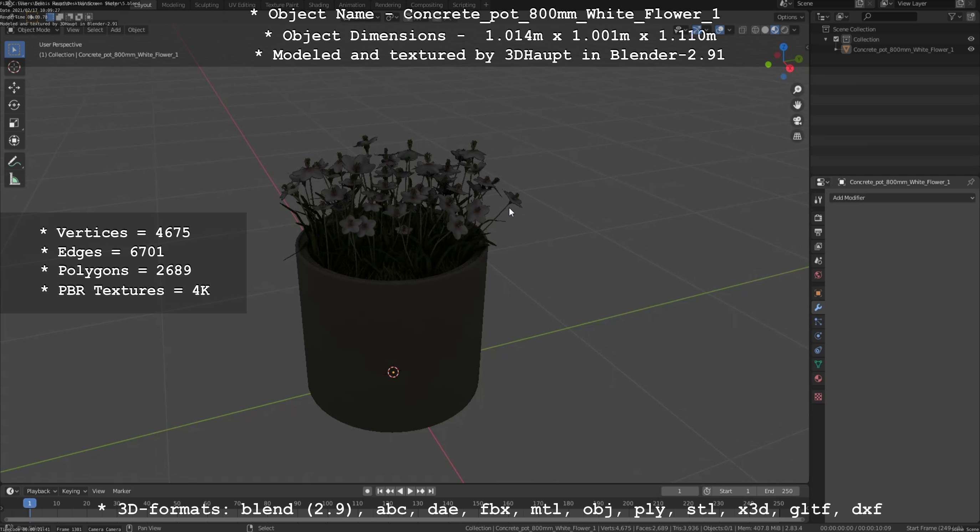
Task: Switch to rendered viewport shading
Action: click(x=785, y=30)
